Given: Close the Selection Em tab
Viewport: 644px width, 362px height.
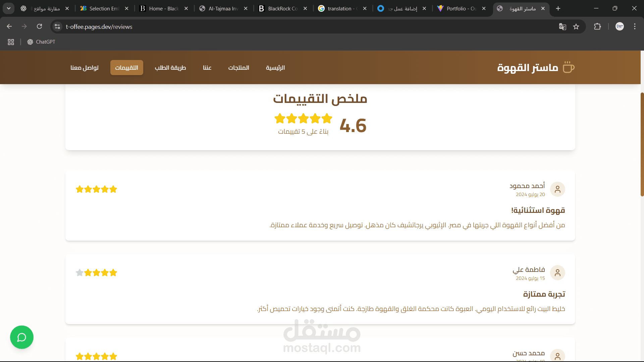Looking at the screenshot, I should coord(126,9).
